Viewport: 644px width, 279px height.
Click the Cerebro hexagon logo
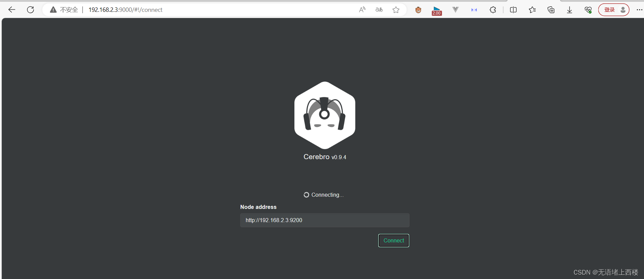[x=325, y=115]
